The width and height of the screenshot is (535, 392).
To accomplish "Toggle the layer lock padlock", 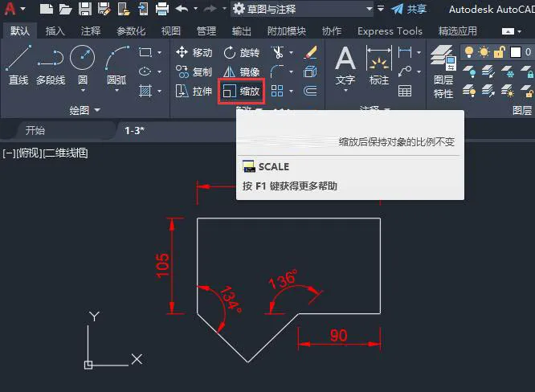I will [500, 52].
